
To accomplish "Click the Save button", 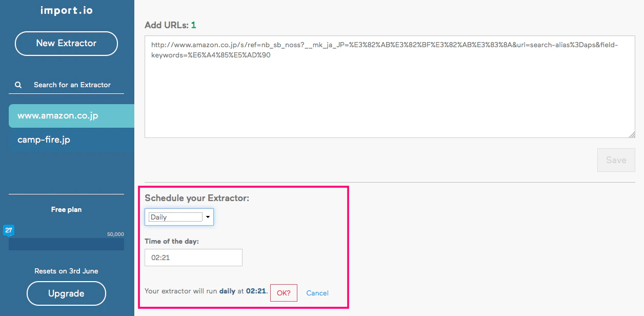I will 616,160.
